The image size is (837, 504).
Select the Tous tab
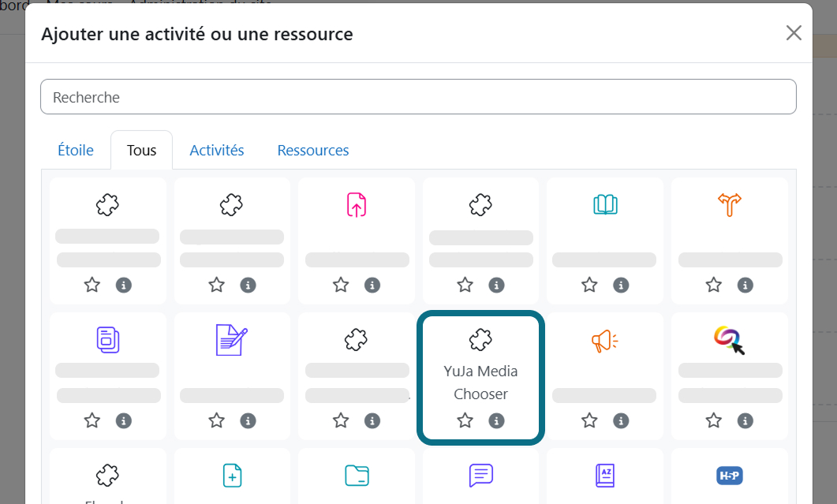click(x=141, y=150)
